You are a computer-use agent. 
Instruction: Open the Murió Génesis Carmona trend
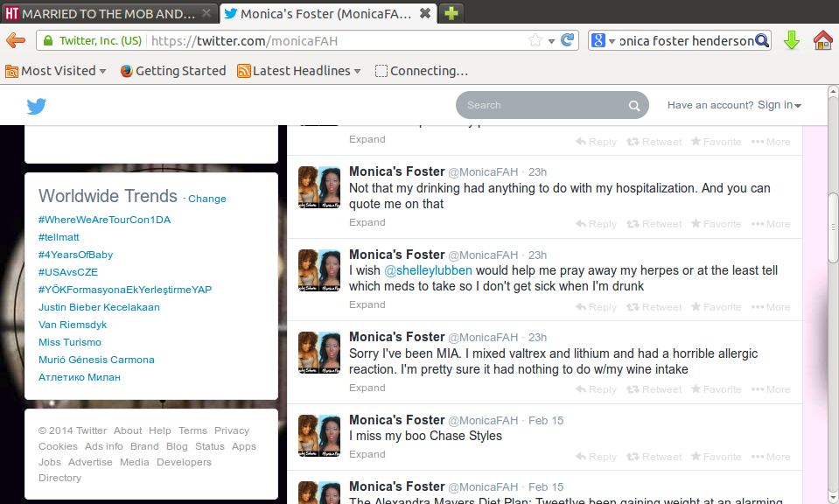tap(96, 360)
